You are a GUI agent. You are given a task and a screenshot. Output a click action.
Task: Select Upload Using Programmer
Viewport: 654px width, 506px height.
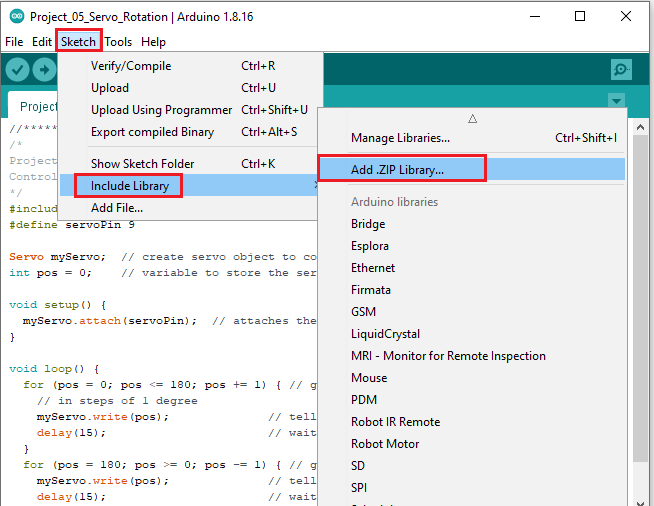click(x=191, y=110)
